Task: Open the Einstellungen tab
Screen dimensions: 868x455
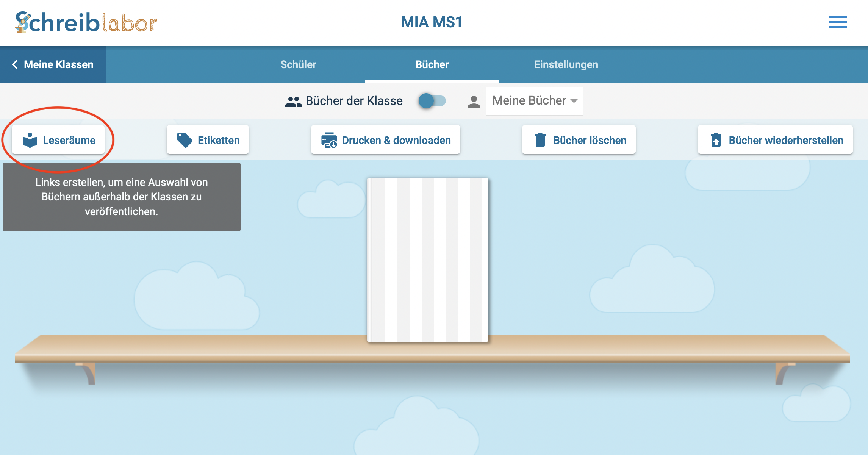Action: [566, 64]
